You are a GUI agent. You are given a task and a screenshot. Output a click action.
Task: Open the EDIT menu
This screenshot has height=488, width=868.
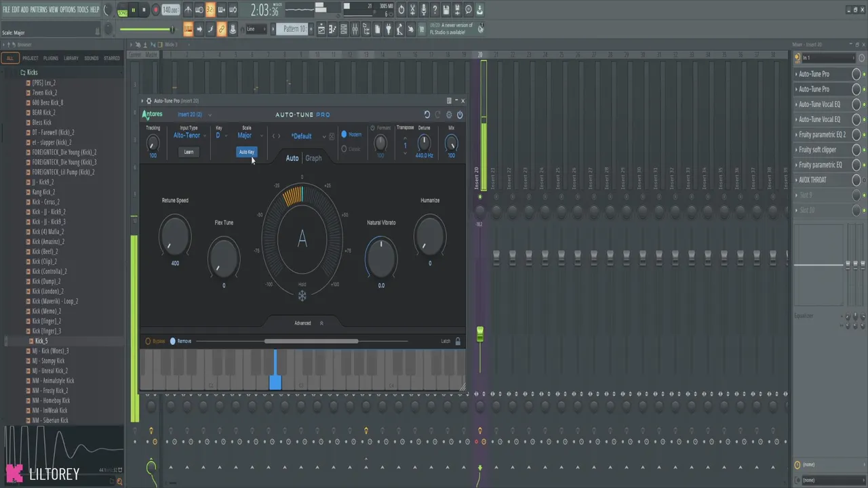[x=16, y=9]
